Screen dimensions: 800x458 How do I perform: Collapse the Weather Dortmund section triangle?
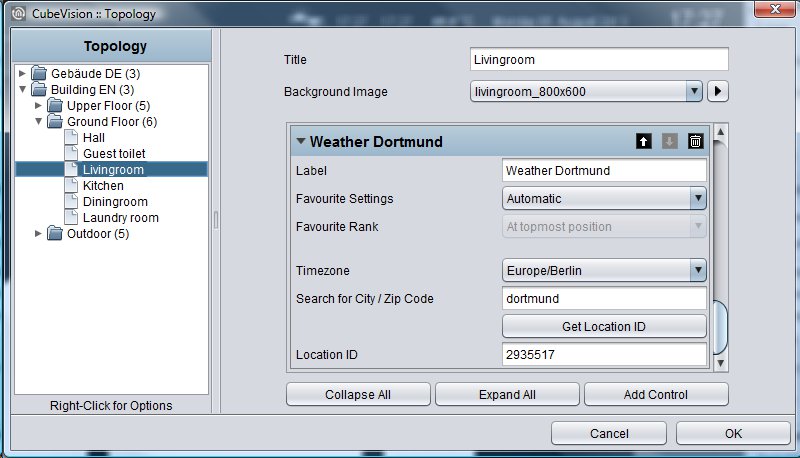(x=301, y=141)
